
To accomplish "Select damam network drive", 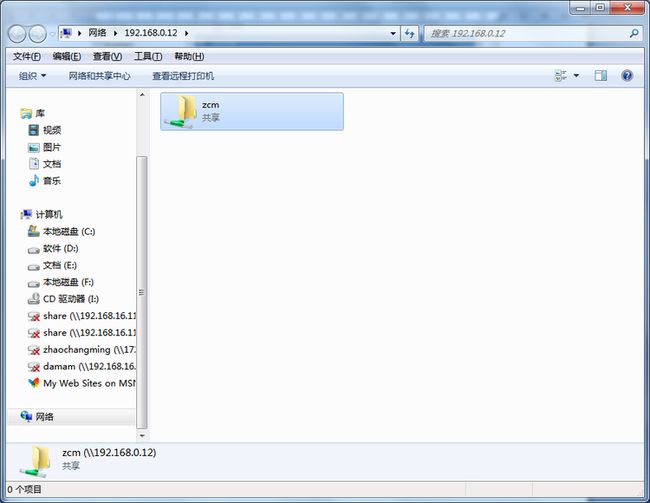I will pyautogui.click(x=82, y=367).
